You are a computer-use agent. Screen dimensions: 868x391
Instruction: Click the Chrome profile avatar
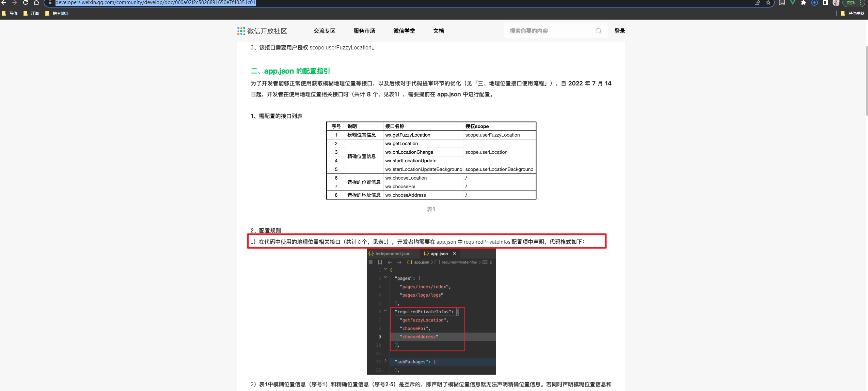(837, 3)
